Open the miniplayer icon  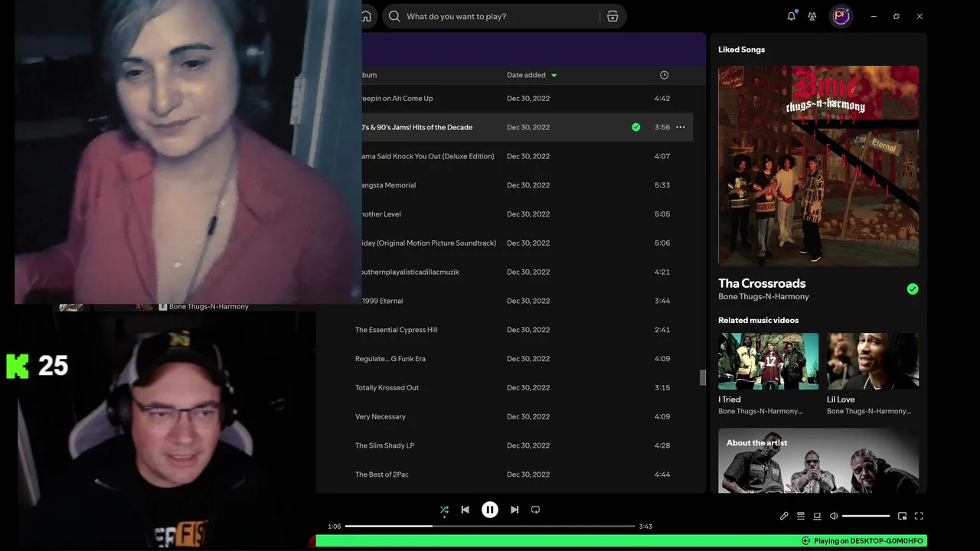tap(902, 516)
